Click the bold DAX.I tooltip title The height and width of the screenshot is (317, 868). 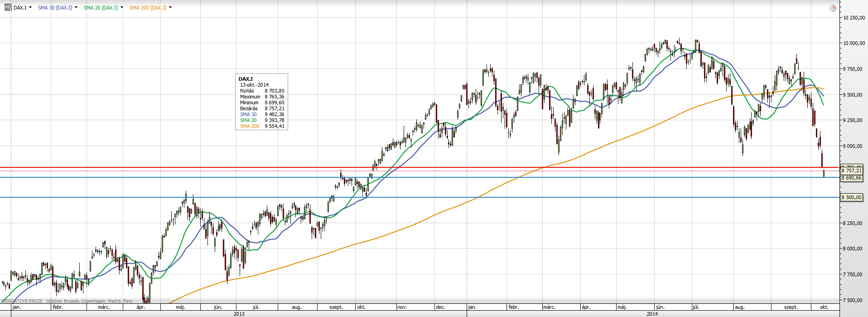click(246, 79)
